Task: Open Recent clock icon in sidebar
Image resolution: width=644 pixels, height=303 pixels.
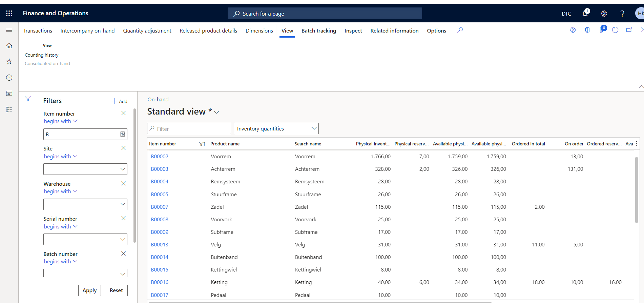Action: [x=9, y=78]
